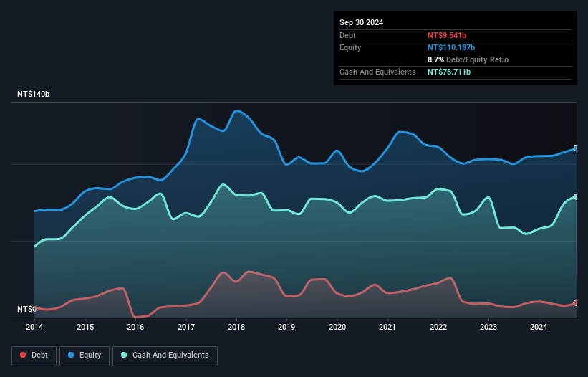Click the 2023 axis label

[488, 327]
